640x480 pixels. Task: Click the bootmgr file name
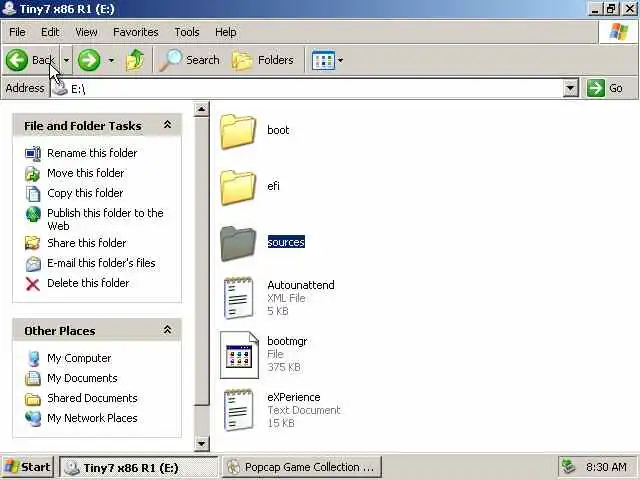(x=287, y=341)
